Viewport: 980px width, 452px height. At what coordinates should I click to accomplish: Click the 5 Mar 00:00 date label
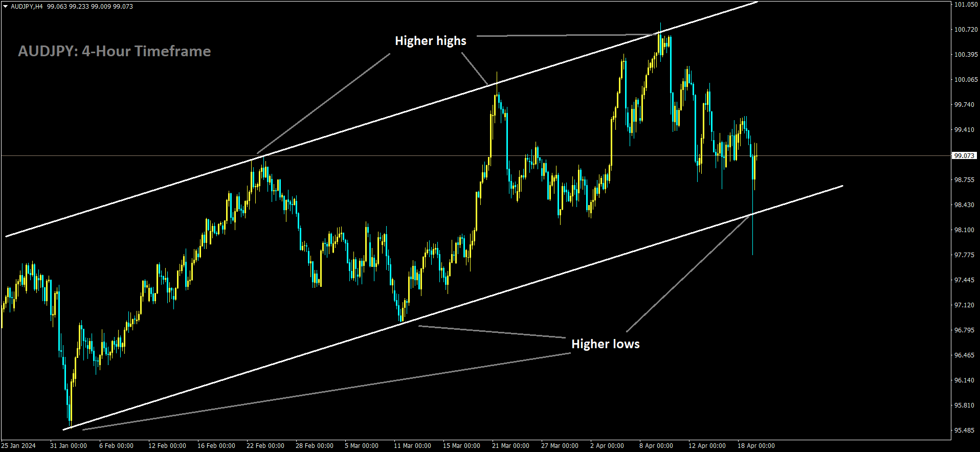362,446
